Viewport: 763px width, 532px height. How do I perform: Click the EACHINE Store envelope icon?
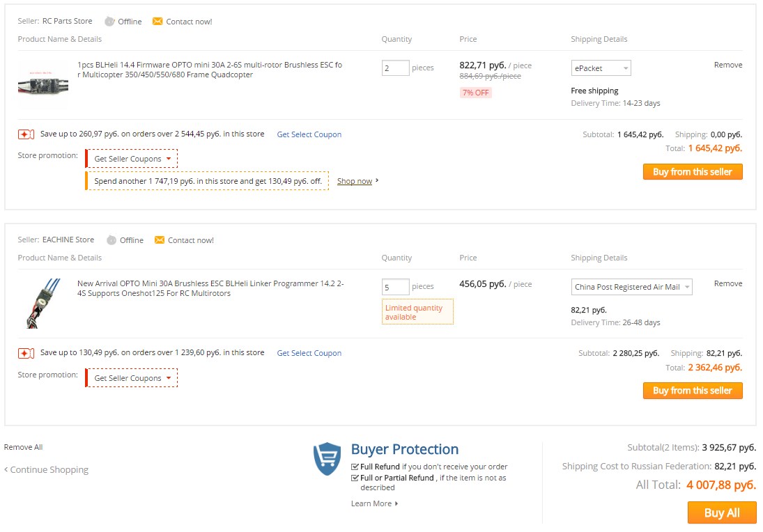(x=160, y=240)
